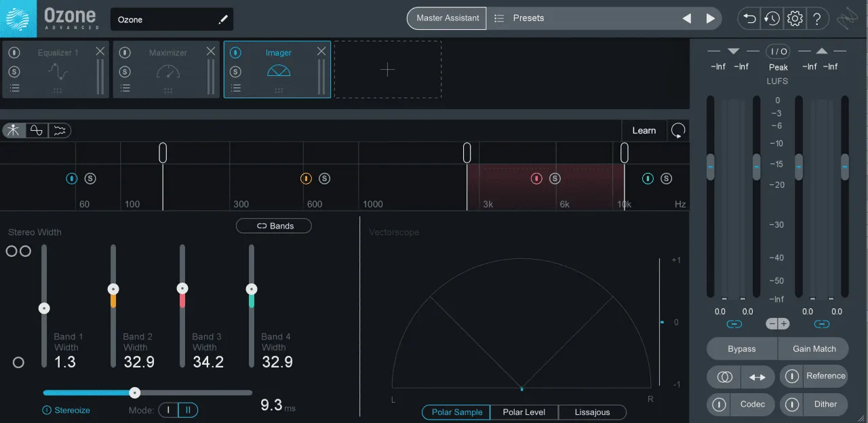Adjust the Stereoize delay slider handle
This screenshot has height=423, width=868.
pos(135,392)
